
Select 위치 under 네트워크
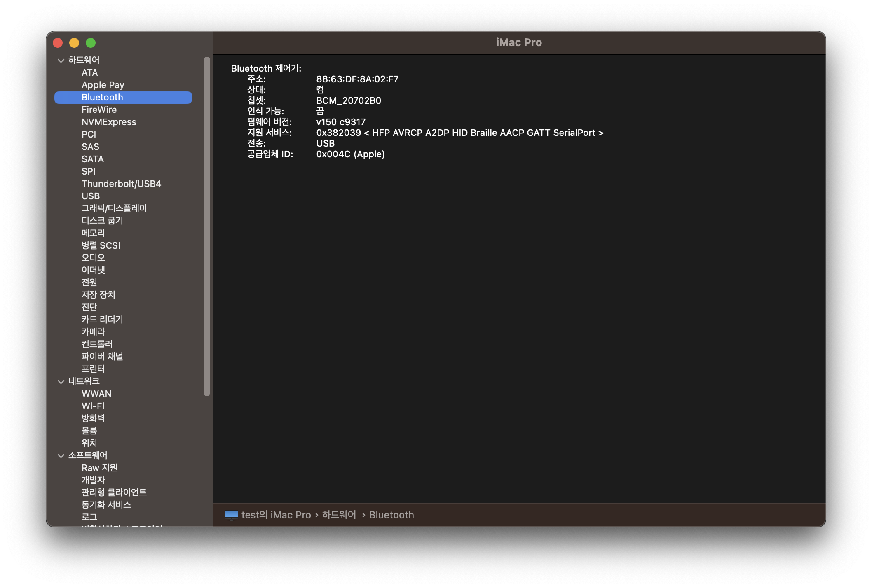[x=89, y=443]
